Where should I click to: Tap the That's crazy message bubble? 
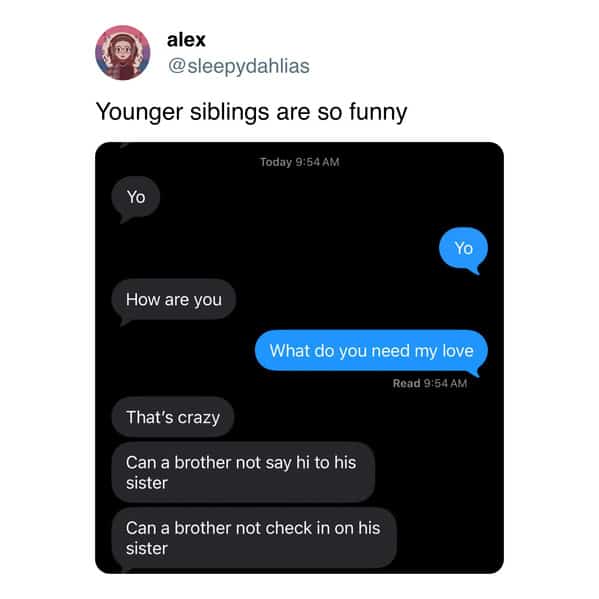(x=173, y=417)
